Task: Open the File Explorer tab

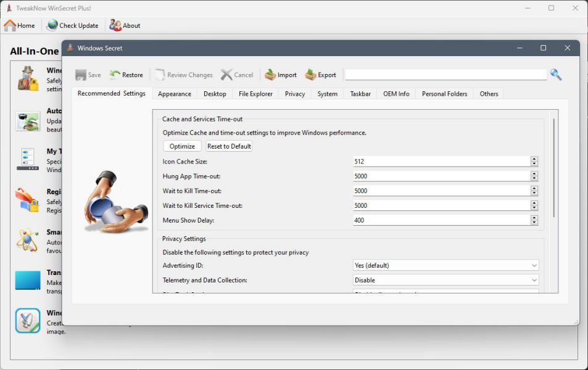Action: [256, 94]
